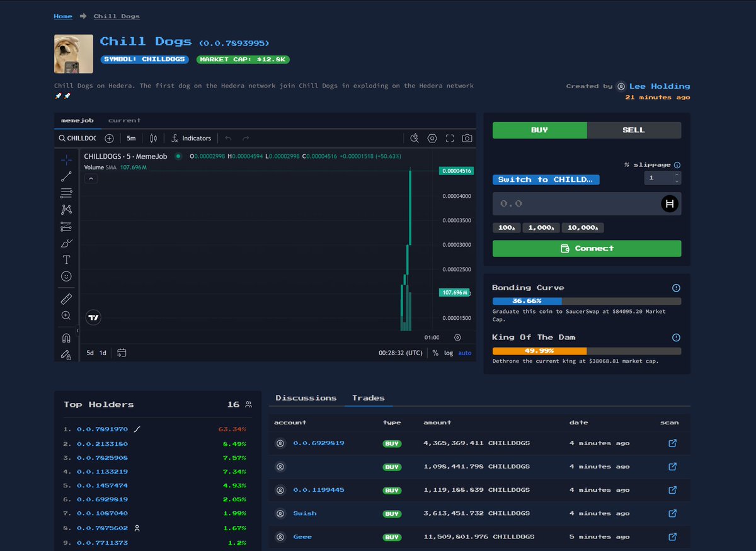This screenshot has height=551, width=756.
Task: Toggle auto scale on chart
Action: point(465,353)
